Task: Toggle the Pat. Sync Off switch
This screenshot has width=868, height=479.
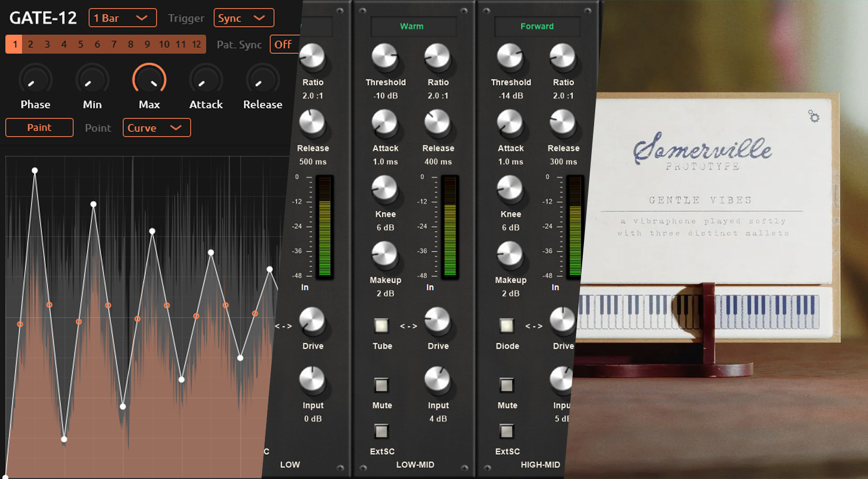Action: tap(284, 44)
